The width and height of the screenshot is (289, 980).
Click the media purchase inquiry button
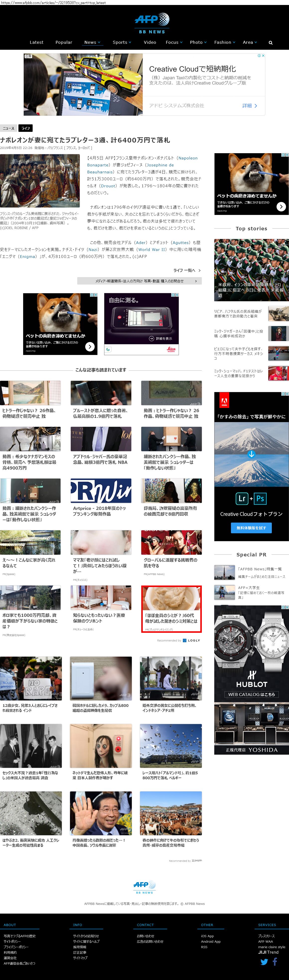point(140,281)
